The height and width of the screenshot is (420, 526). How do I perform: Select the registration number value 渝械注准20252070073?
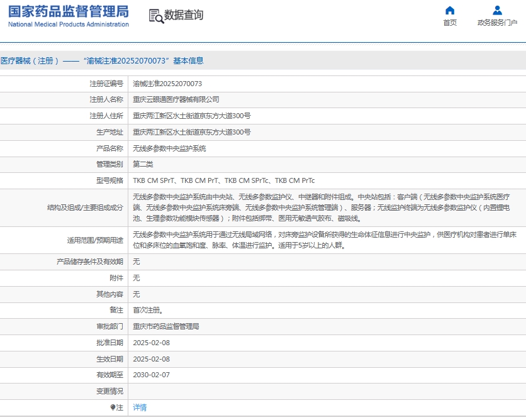pos(167,84)
